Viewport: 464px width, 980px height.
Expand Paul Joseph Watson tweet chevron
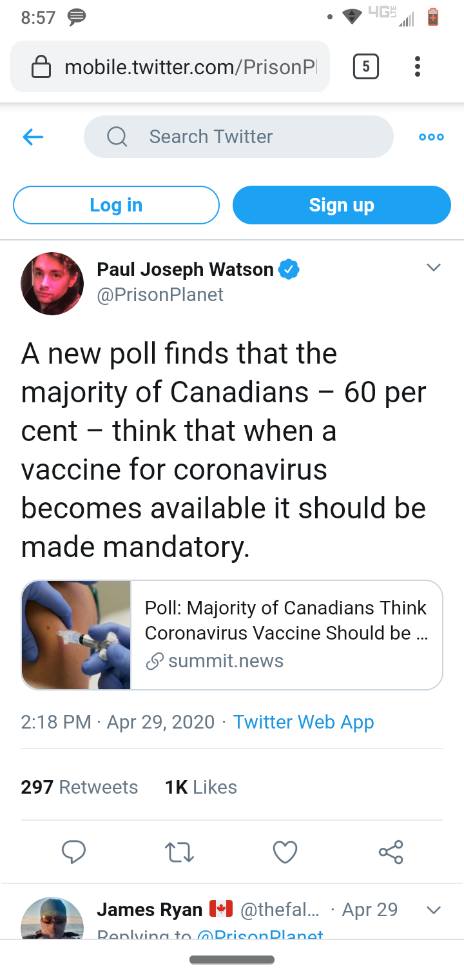[434, 268]
